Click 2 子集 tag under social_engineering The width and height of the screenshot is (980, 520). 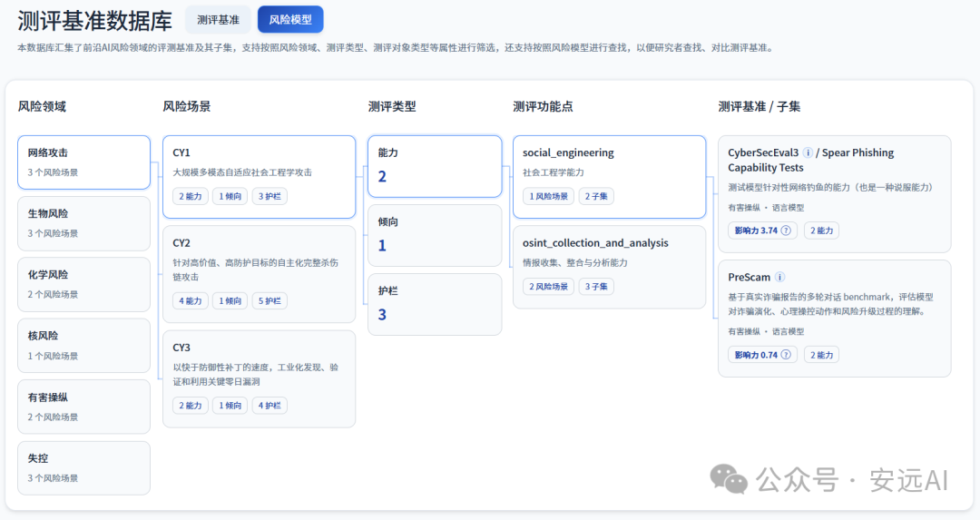click(x=596, y=196)
